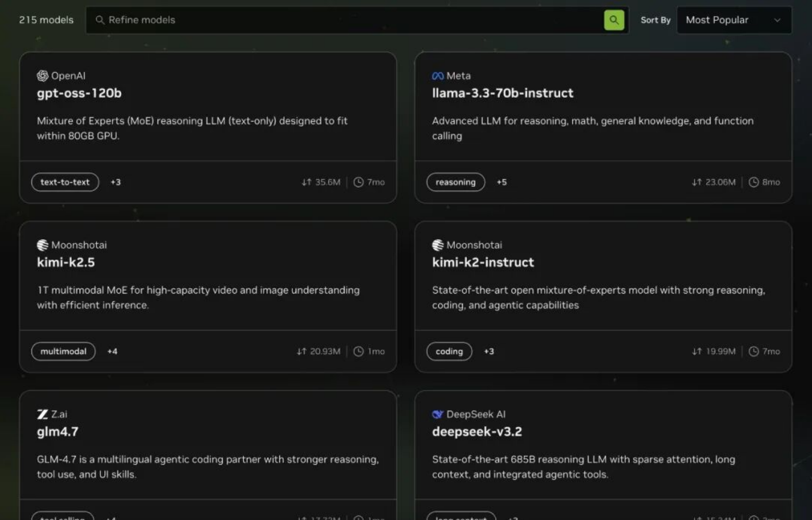Open the glm4.7 model title

pos(58,432)
